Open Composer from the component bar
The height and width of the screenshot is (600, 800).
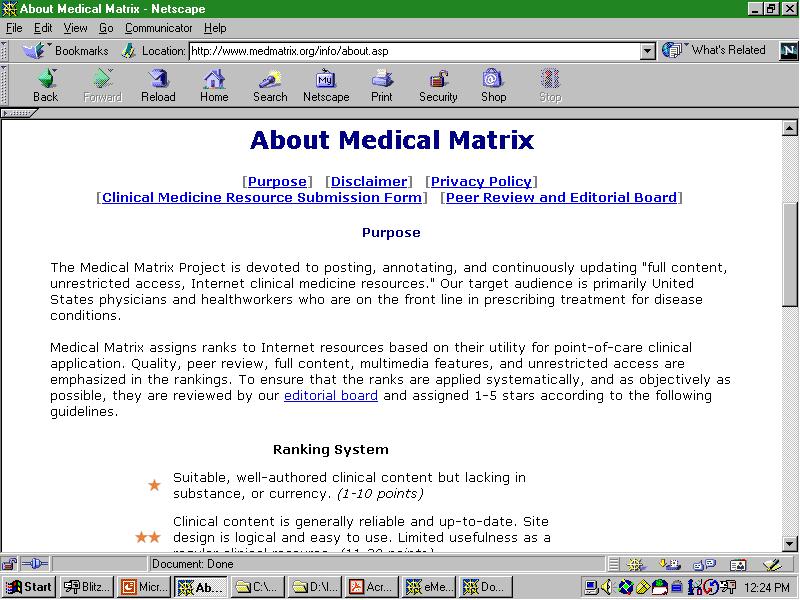(x=772, y=564)
